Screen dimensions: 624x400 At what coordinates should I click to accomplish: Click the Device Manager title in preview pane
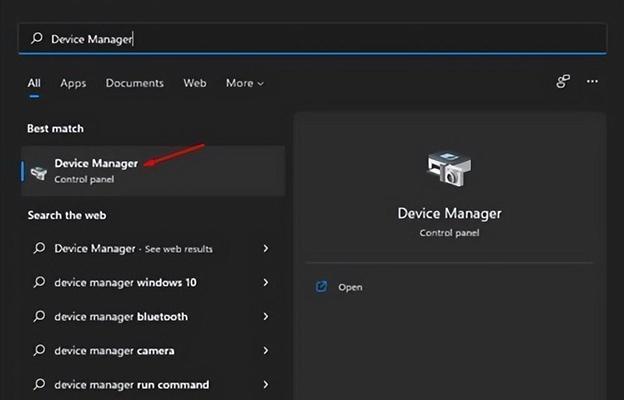(x=449, y=213)
